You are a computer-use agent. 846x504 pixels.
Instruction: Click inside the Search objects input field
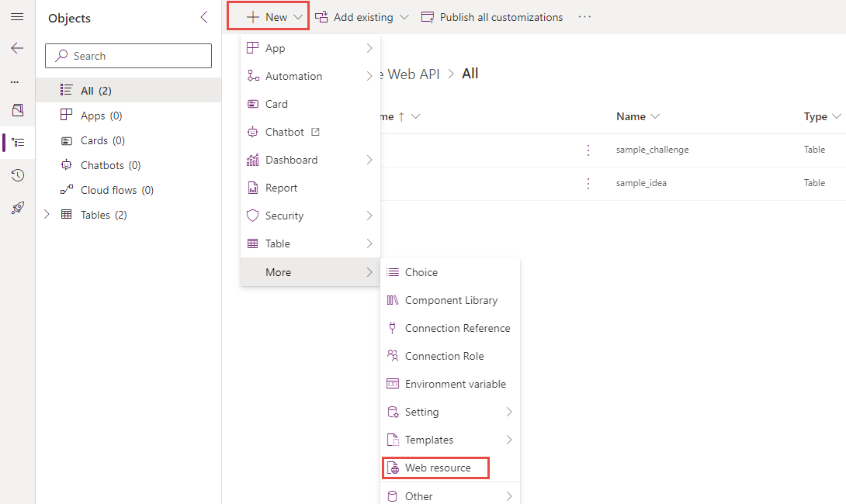pos(128,56)
